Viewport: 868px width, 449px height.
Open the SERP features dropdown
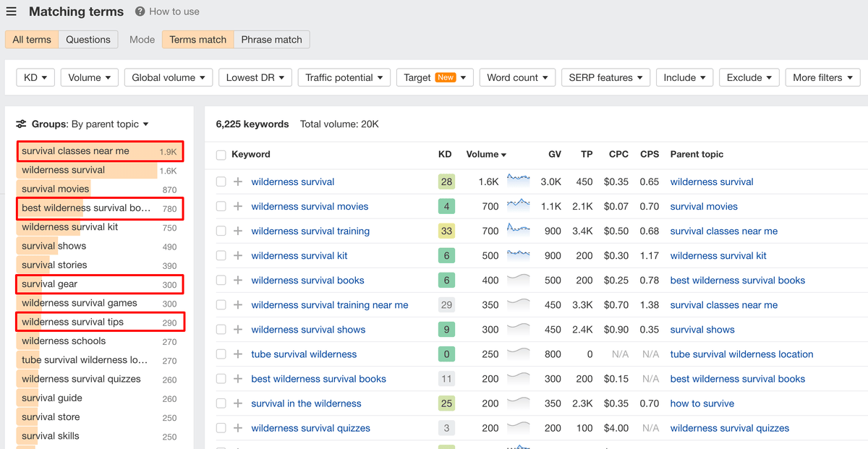(605, 77)
